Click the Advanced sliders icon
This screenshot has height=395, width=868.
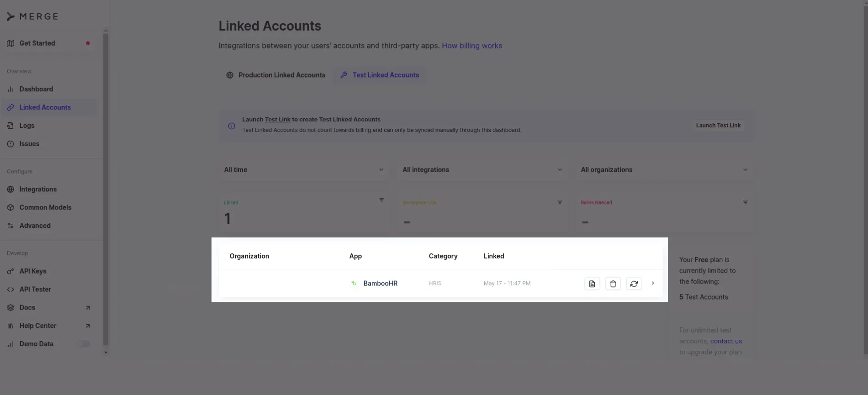pyautogui.click(x=11, y=226)
